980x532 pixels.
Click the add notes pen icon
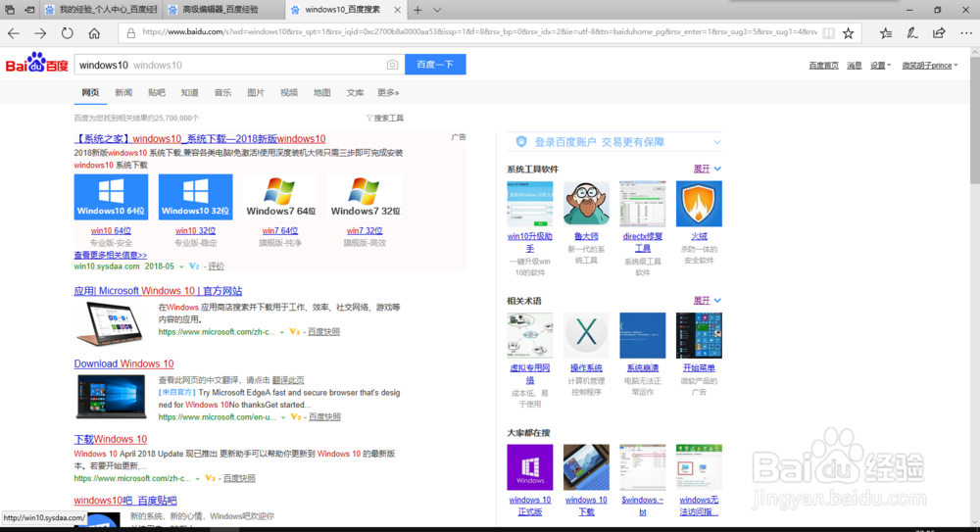coord(912,33)
